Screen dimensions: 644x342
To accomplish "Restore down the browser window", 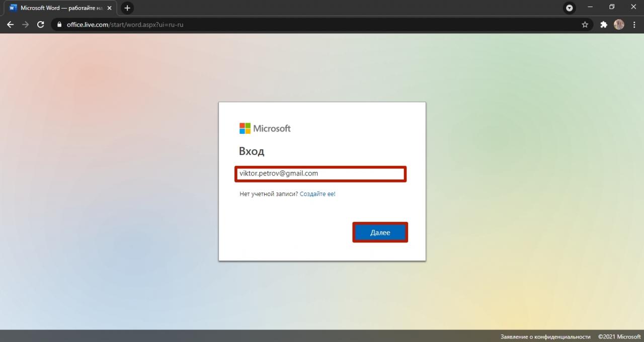I will tap(612, 7).
